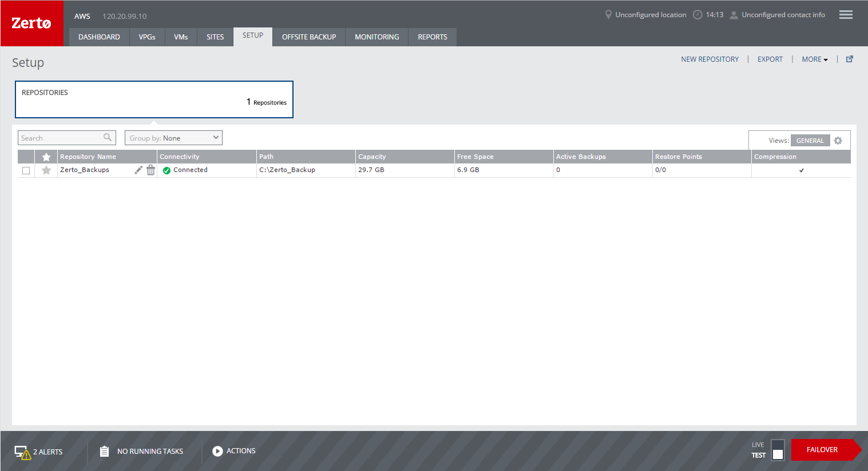Select the SETUP tab
This screenshot has height=471, width=868.
coord(253,36)
